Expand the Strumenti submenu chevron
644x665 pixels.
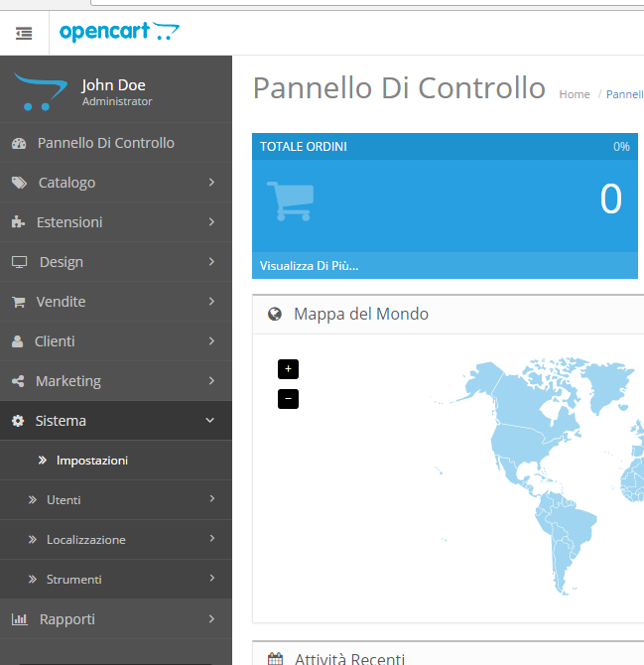[212, 578]
